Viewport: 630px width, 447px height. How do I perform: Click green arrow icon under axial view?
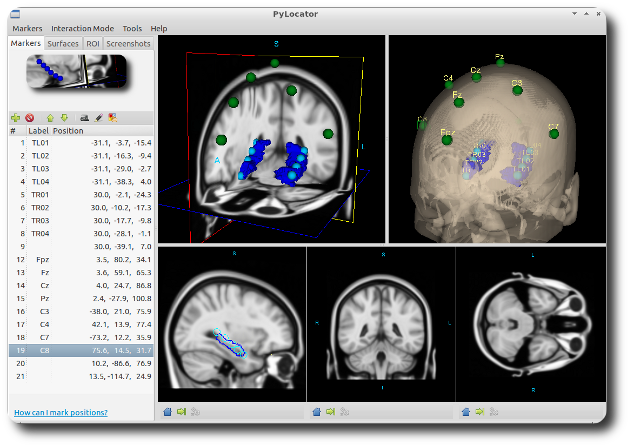point(479,410)
